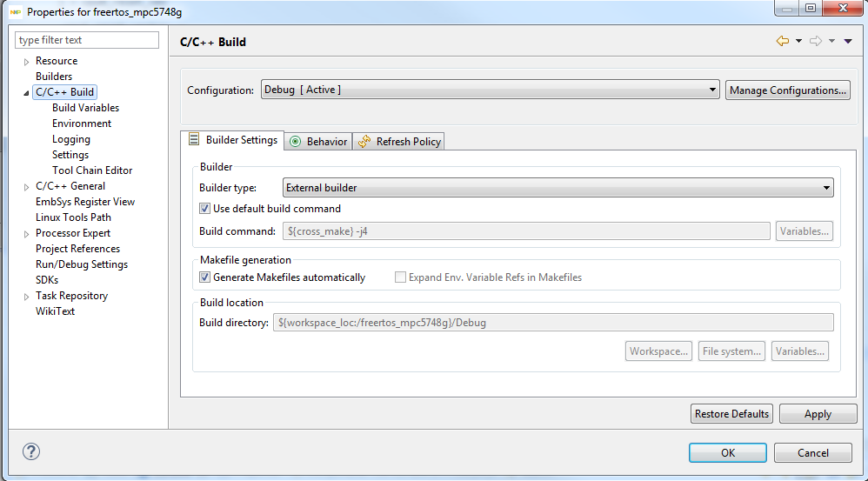Select Logging in the tree
868x481 pixels.
70,139
